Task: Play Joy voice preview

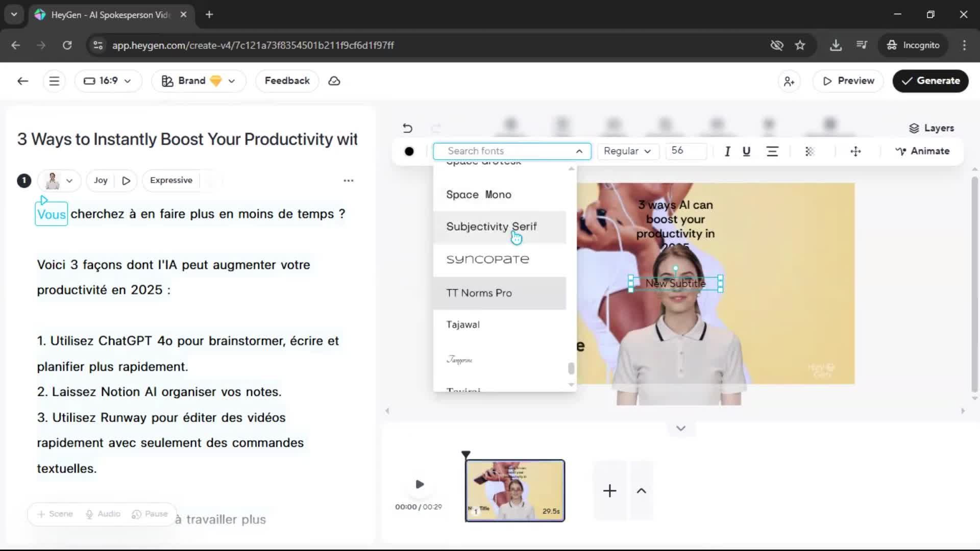Action: tap(126, 181)
